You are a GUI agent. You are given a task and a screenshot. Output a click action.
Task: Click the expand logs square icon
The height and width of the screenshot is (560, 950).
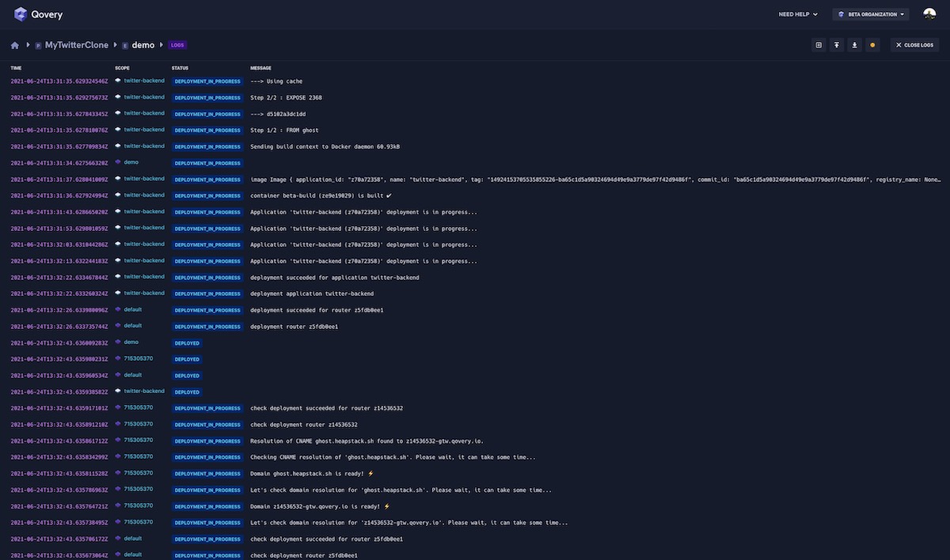pos(819,45)
